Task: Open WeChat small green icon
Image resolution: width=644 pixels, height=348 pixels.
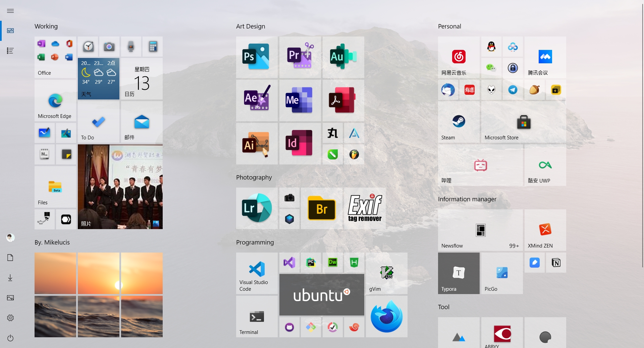Action: pos(491,68)
